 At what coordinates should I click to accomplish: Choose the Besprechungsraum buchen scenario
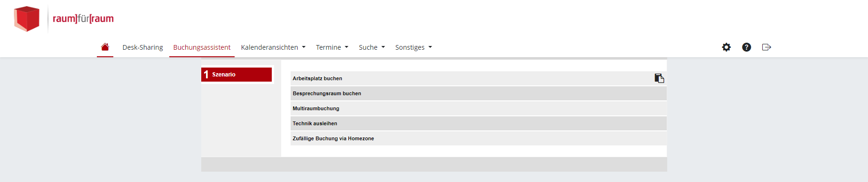click(478, 93)
